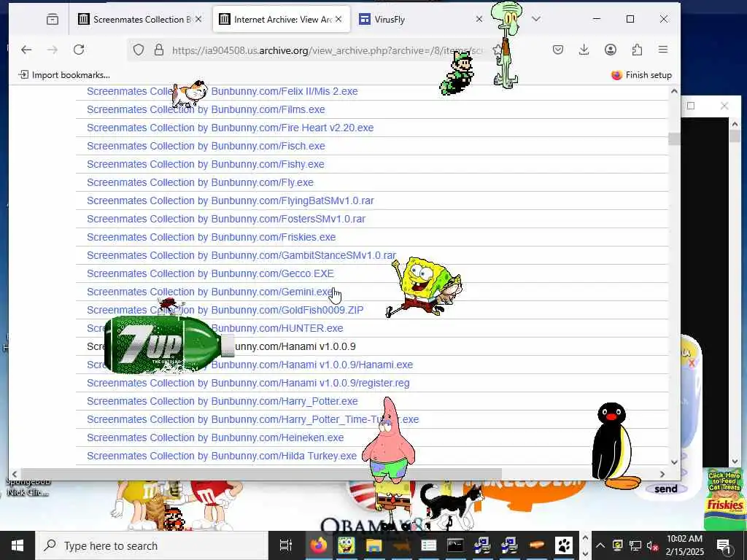
Task: Open the Firefox downloads panel
Action: [584, 50]
